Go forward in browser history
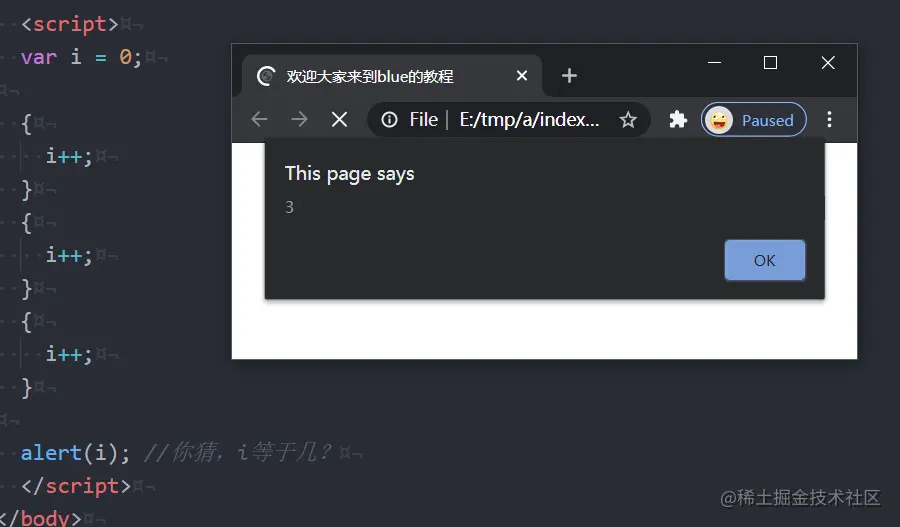 299,119
